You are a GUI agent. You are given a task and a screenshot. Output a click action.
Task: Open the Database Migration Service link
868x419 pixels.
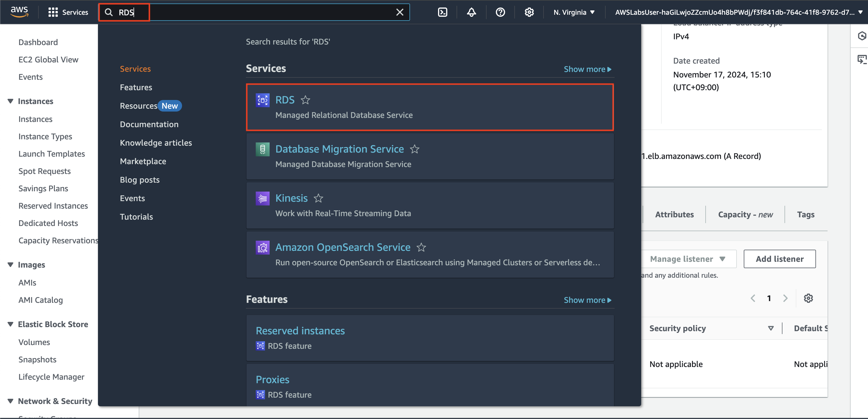[339, 149]
